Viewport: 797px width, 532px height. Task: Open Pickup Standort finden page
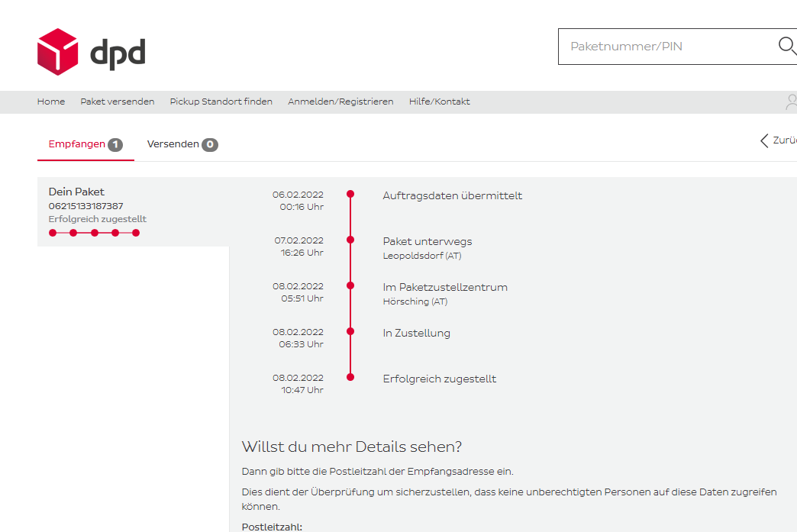click(221, 102)
